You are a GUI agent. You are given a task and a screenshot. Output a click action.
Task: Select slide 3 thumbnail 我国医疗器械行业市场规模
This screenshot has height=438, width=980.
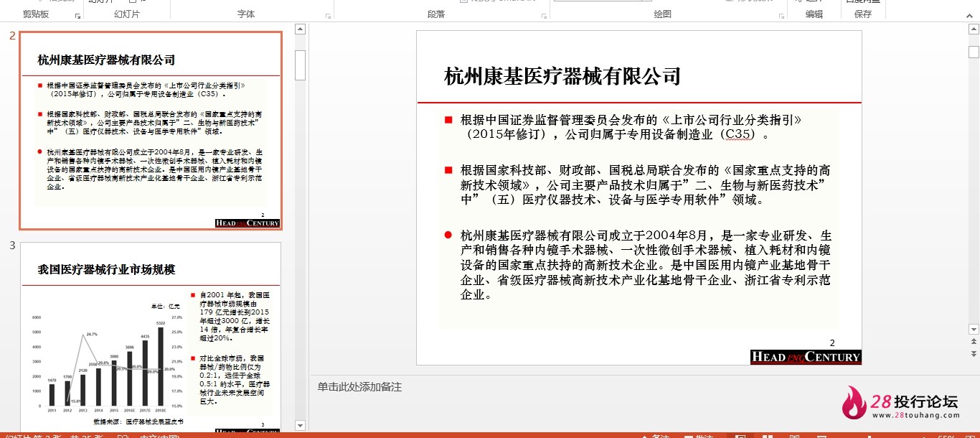pos(151,337)
